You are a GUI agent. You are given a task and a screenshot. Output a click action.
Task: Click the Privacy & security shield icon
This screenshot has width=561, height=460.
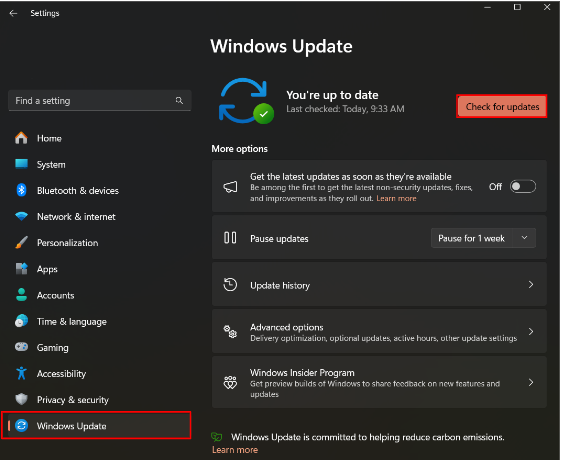21,399
